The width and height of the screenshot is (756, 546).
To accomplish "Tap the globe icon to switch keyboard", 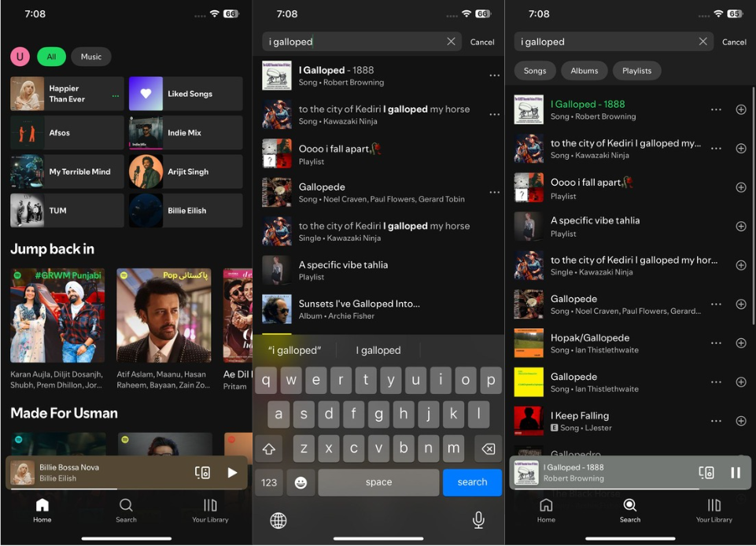I will 278,520.
